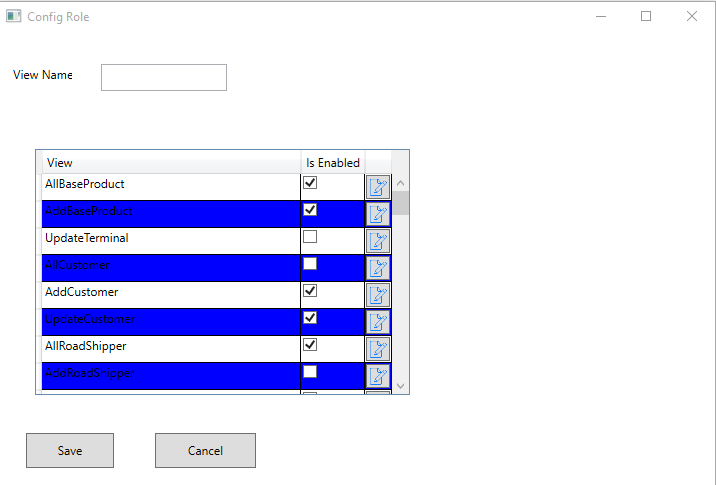Open edit icon in UpdateTerminal row
This screenshot has width=716, height=485.
point(378,241)
